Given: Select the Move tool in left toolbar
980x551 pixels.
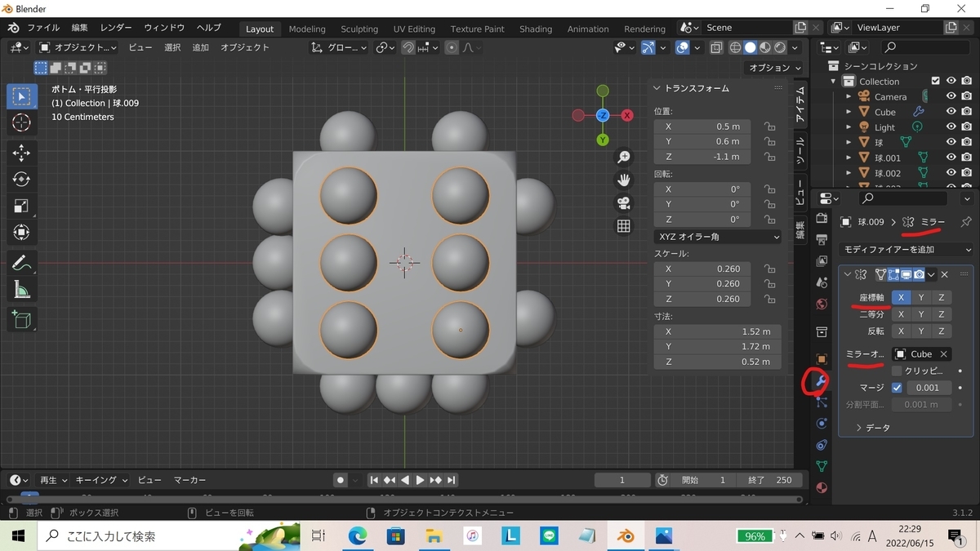Looking at the screenshot, I should coord(22,153).
